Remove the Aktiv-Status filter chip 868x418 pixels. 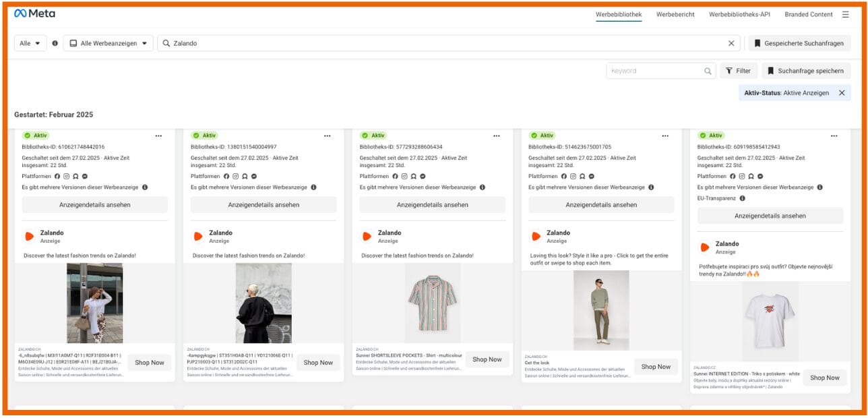pos(842,93)
